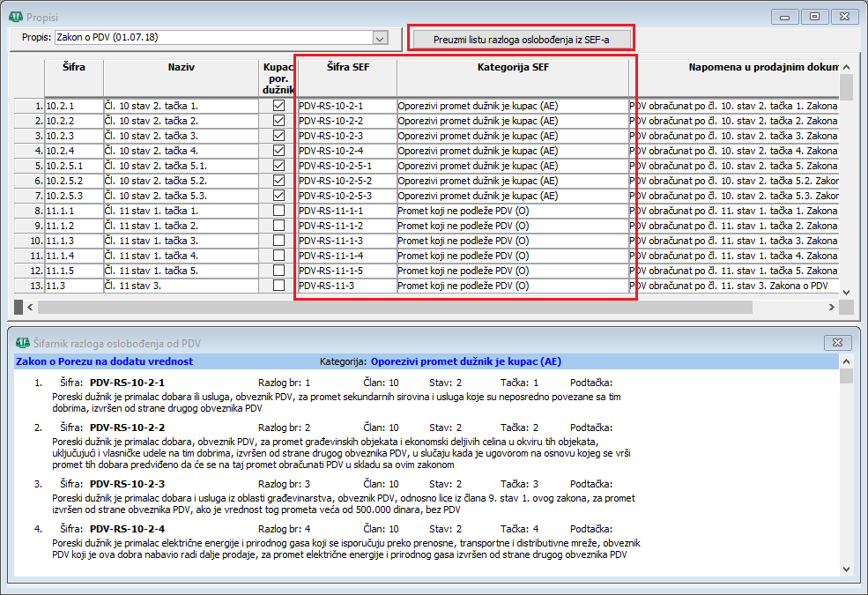
Task: Click the scroll-down arrow of the upper table
Action: (x=846, y=292)
